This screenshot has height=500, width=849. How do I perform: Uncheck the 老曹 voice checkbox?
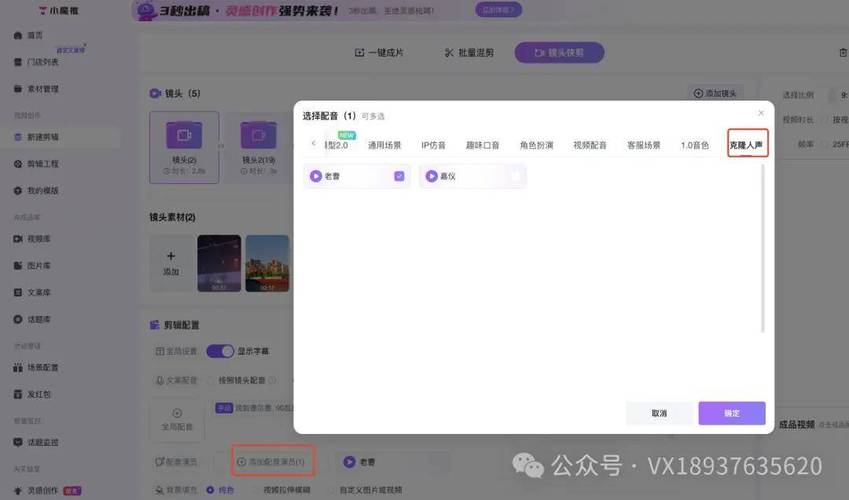[x=399, y=176]
